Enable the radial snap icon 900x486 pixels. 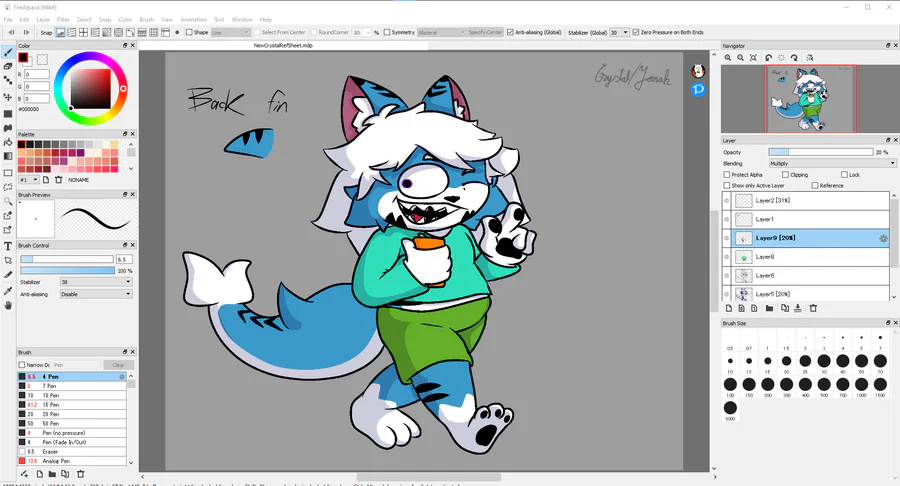(107, 33)
